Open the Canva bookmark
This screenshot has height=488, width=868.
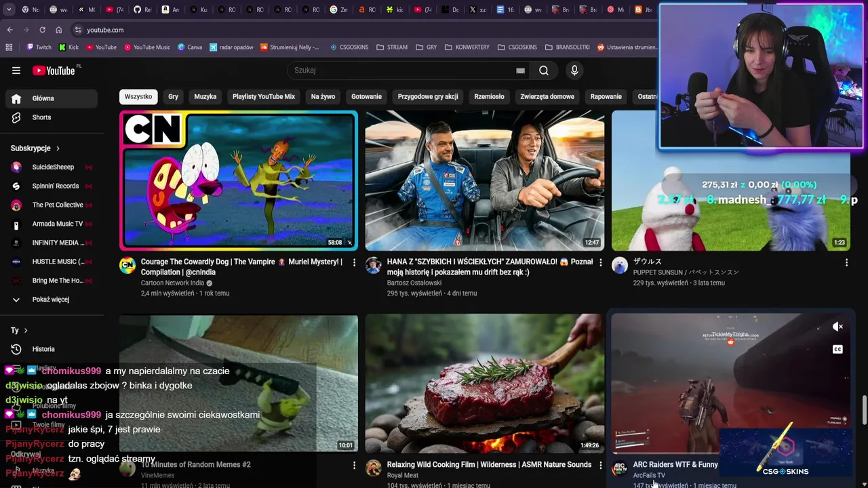click(x=190, y=47)
